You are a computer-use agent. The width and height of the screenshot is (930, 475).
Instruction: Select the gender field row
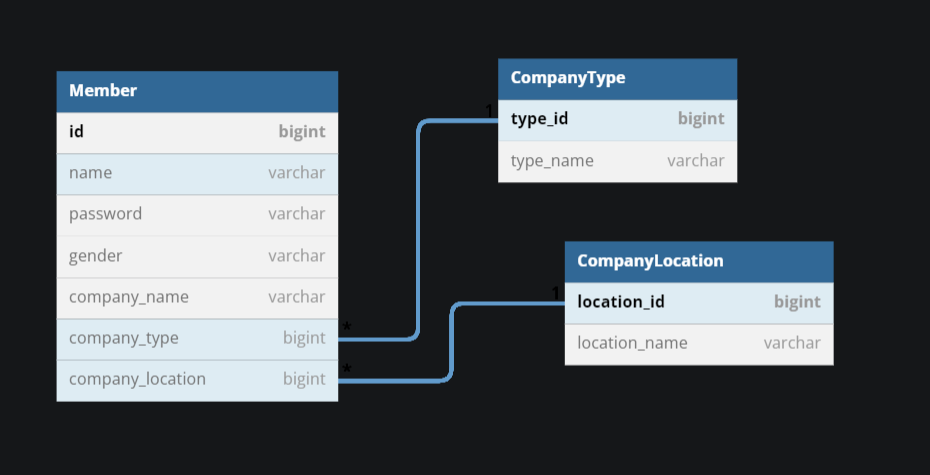coord(197,256)
